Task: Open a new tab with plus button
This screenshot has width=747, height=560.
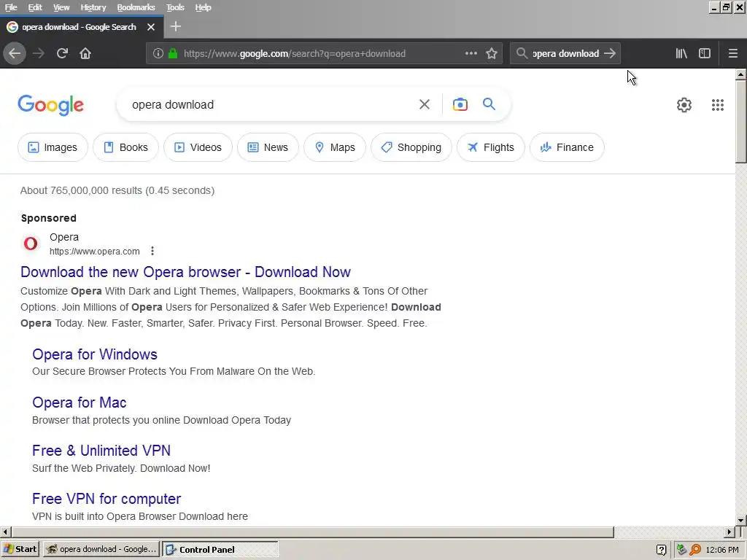Action: click(x=176, y=27)
